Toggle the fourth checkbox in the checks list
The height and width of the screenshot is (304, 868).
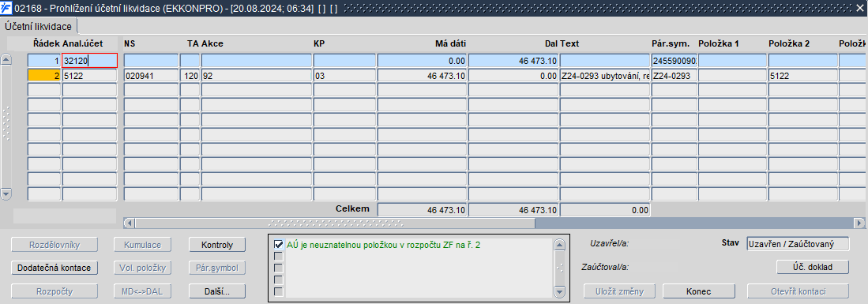click(x=279, y=280)
